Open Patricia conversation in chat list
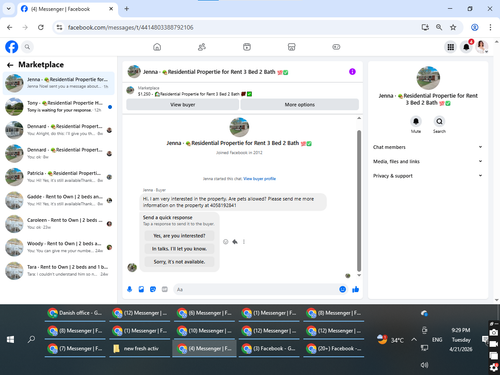500x375 pixels. 59,177
